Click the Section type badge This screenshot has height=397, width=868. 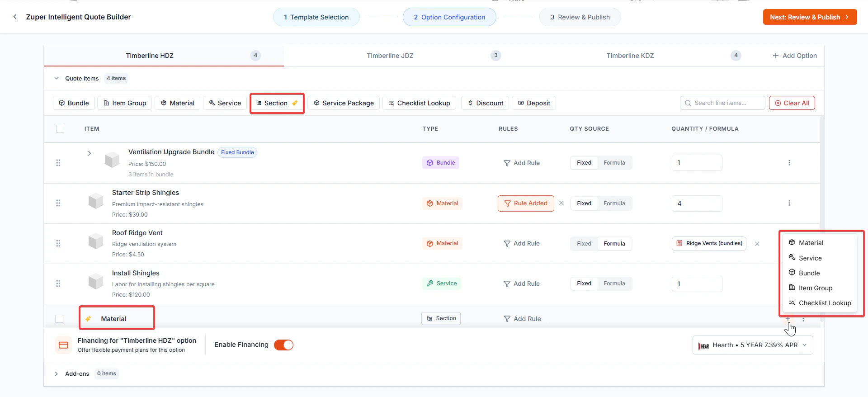pos(441,318)
